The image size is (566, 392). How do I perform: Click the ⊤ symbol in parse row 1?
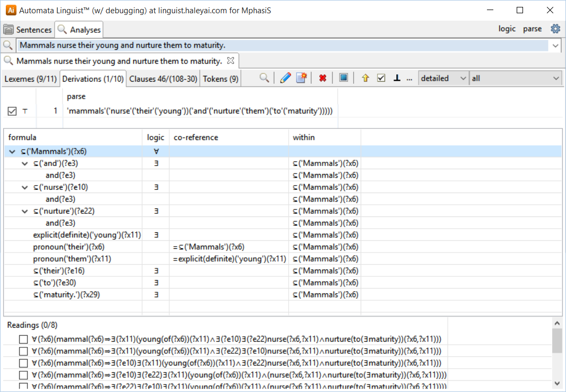coord(25,111)
